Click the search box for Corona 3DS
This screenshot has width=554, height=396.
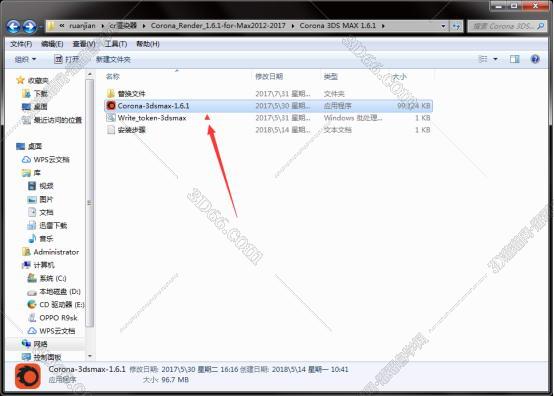pos(506,26)
